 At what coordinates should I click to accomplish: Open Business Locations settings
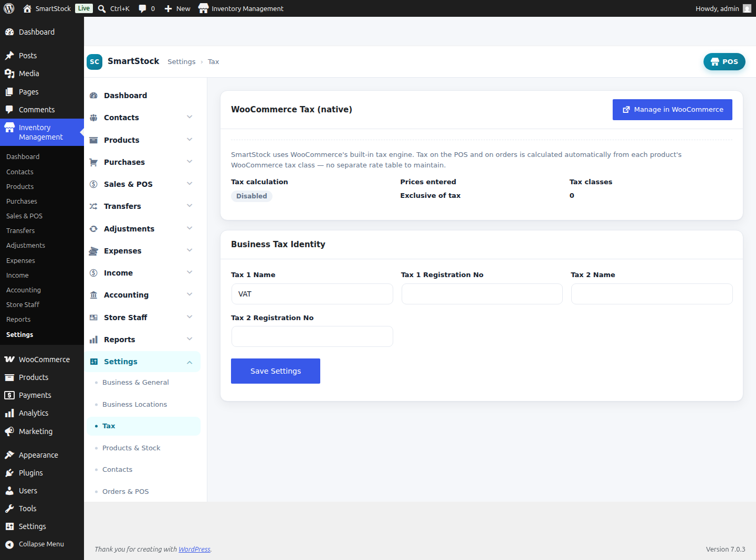(134, 405)
